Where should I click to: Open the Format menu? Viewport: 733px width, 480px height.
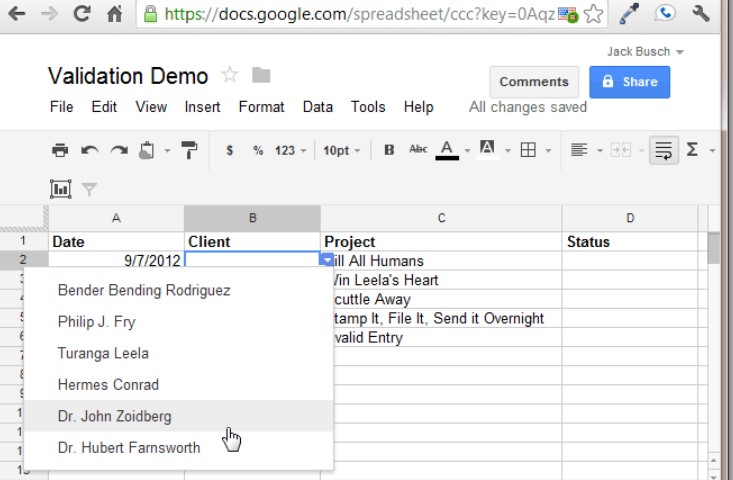[x=261, y=107]
